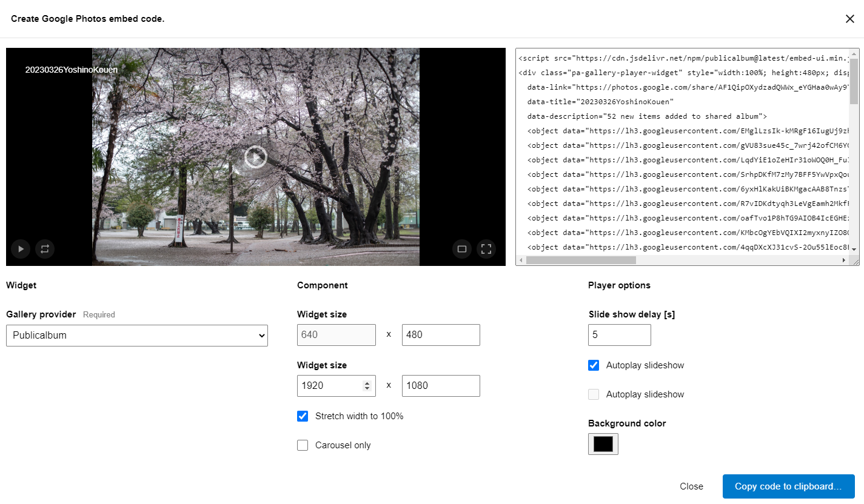Click the play icon at center of photo preview

coord(256,157)
